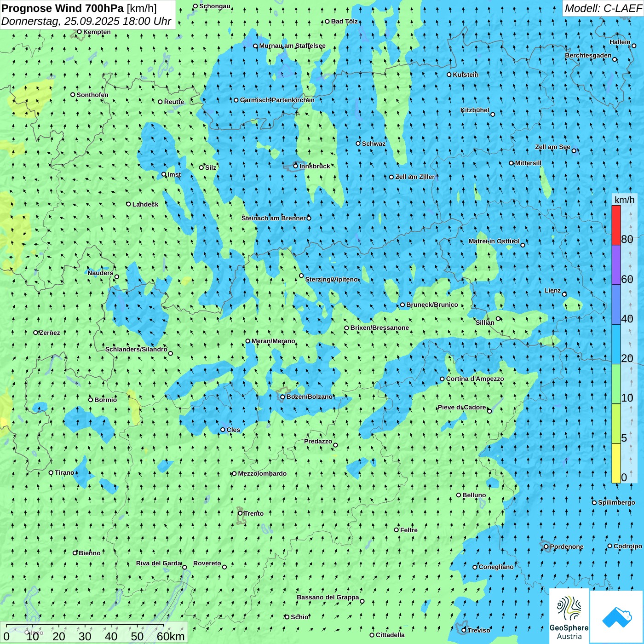Click the Tirano location dot
Image resolution: width=644 pixels, height=644 pixels.
[51, 473]
